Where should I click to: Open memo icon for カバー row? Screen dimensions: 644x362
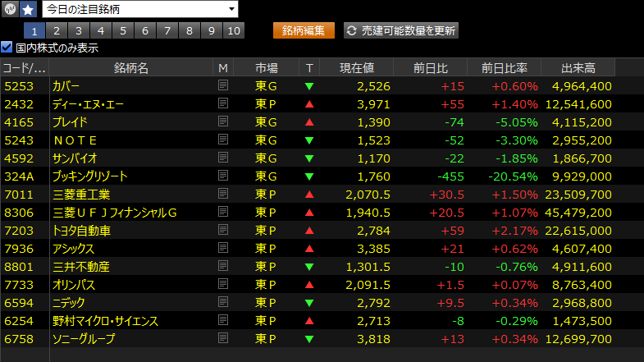pyautogui.click(x=223, y=85)
